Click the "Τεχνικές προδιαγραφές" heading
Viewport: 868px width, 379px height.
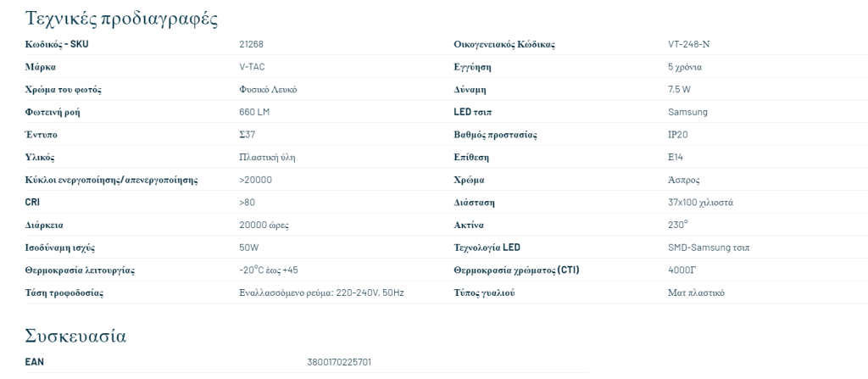pos(121,18)
